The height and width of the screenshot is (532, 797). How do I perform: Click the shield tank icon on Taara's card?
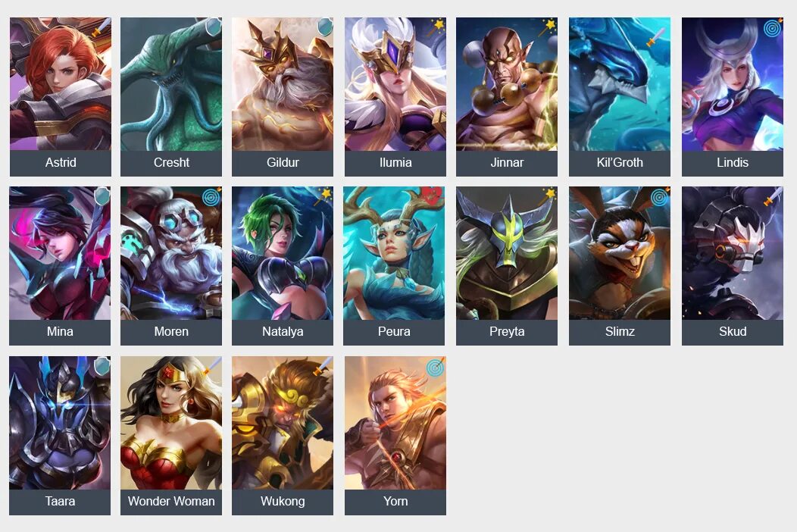pos(103,365)
